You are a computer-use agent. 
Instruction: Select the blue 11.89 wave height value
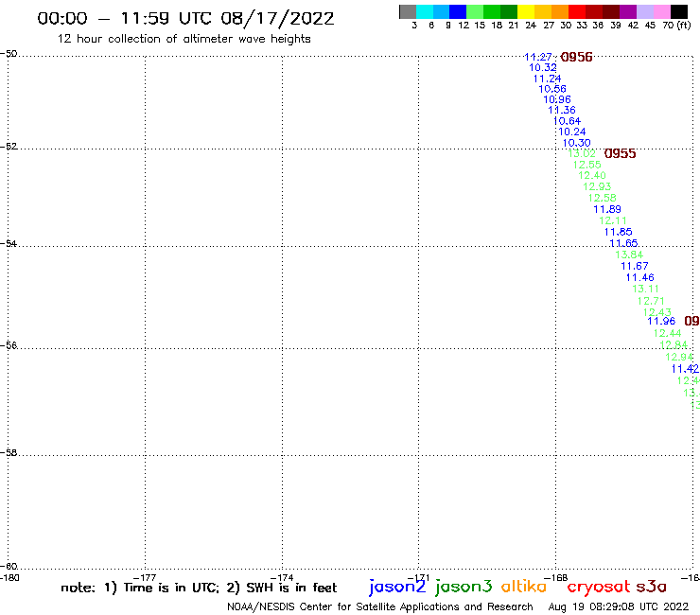[607, 209]
